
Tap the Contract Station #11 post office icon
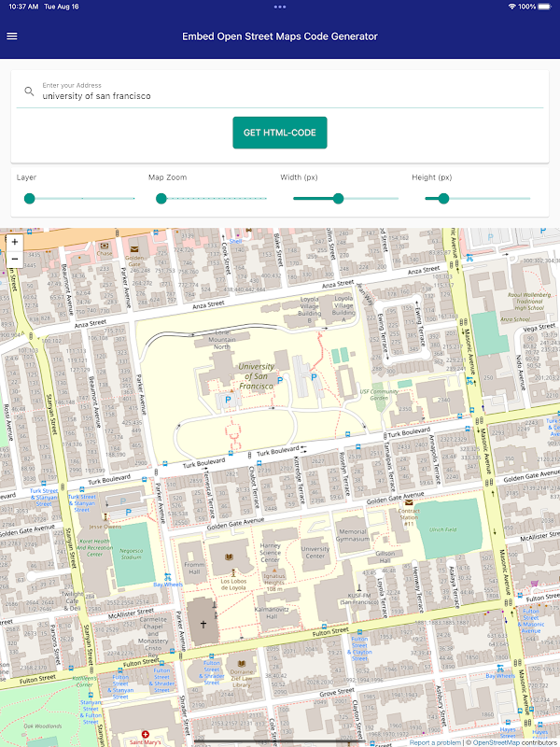[x=409, y=502]
